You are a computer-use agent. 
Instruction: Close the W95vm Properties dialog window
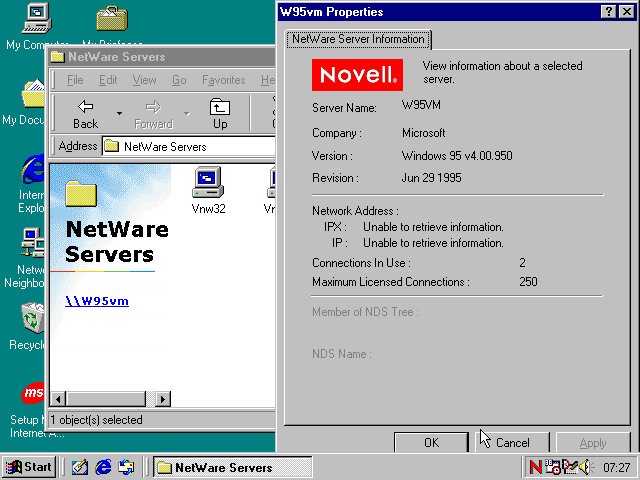627,11
